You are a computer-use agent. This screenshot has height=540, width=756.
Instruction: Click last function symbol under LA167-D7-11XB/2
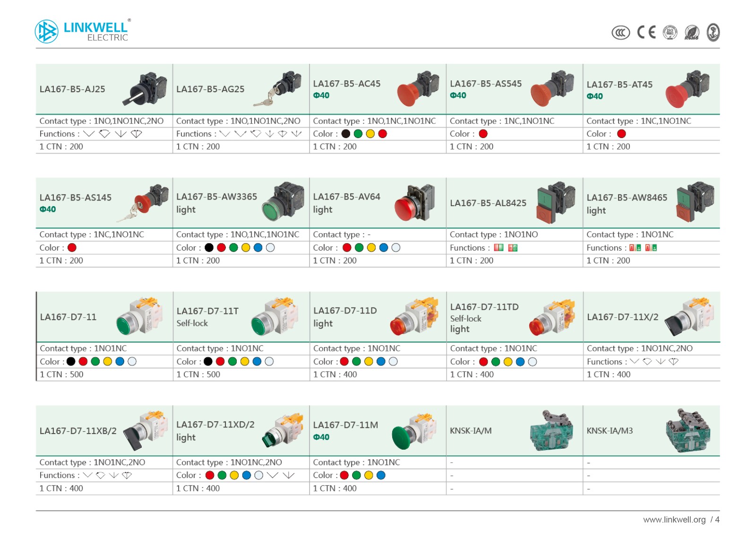coord(127,475)
